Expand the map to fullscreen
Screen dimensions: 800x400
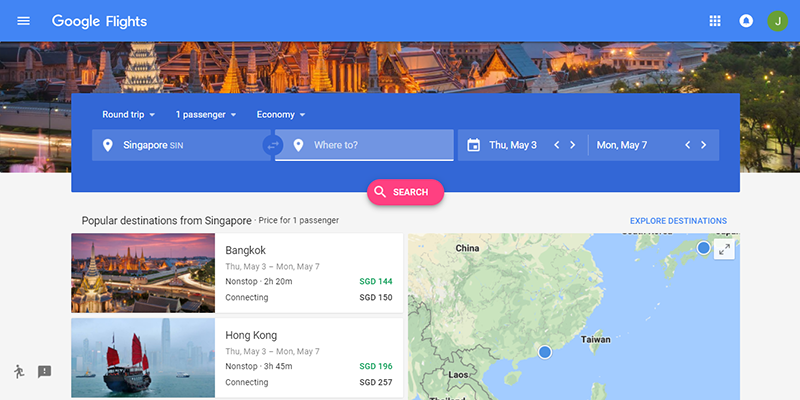tap(724, 249)
